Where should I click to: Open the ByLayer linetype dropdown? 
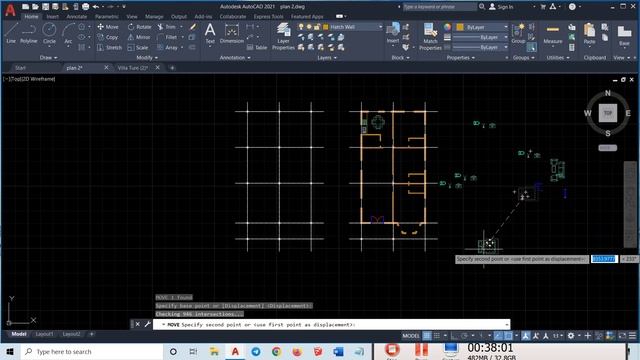click(480, 47)
